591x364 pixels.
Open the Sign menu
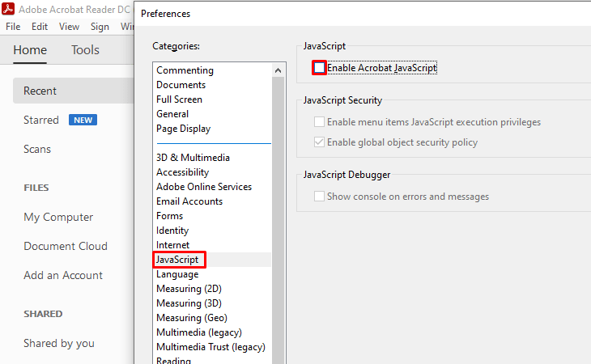100,27
